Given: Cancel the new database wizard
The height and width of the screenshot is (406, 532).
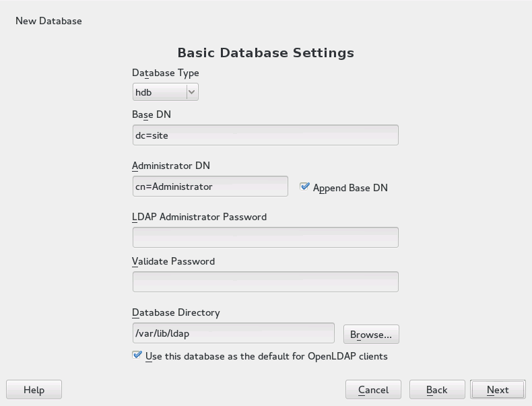Looking at the screenshot, I should [373, 390].
